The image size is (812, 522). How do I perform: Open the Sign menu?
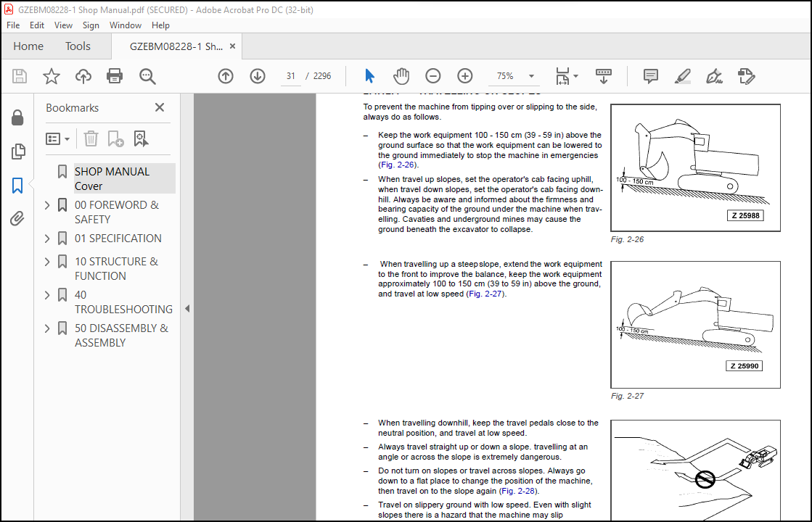[91, 25]
